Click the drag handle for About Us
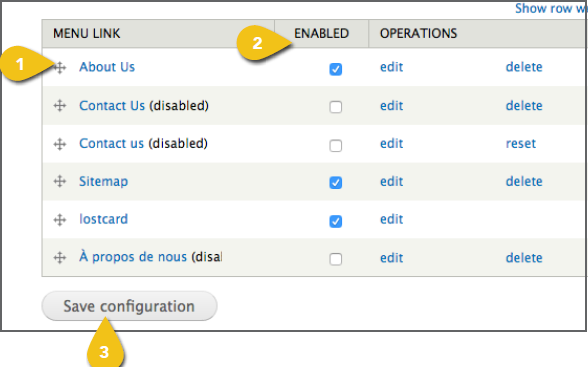This screenshot has height=367, width=588. (x=60, y=68)
